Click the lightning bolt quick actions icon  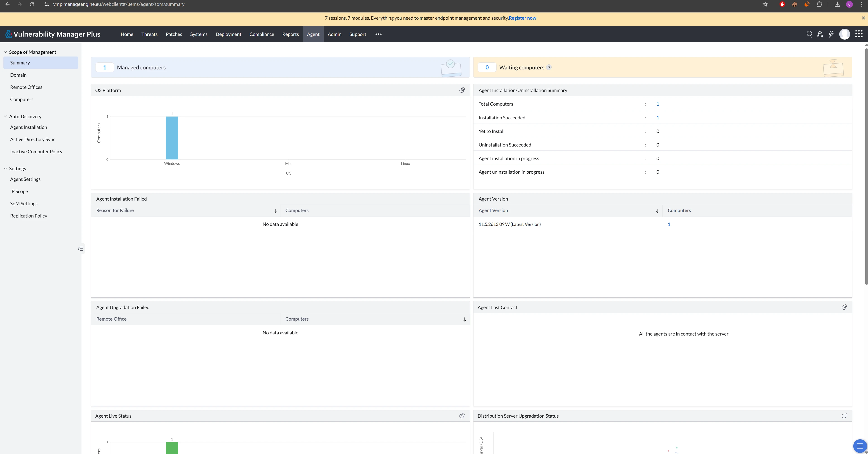click(831, 34)
